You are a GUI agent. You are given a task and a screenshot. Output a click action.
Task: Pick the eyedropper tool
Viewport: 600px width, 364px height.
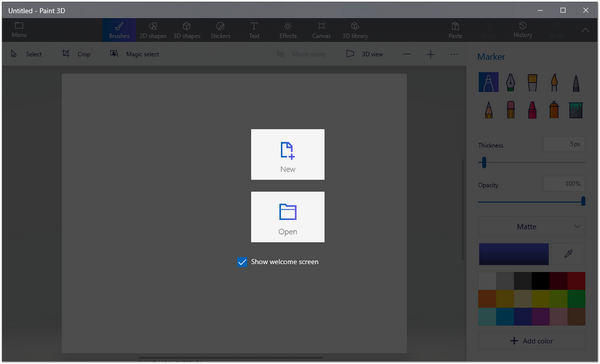[568, 253]
